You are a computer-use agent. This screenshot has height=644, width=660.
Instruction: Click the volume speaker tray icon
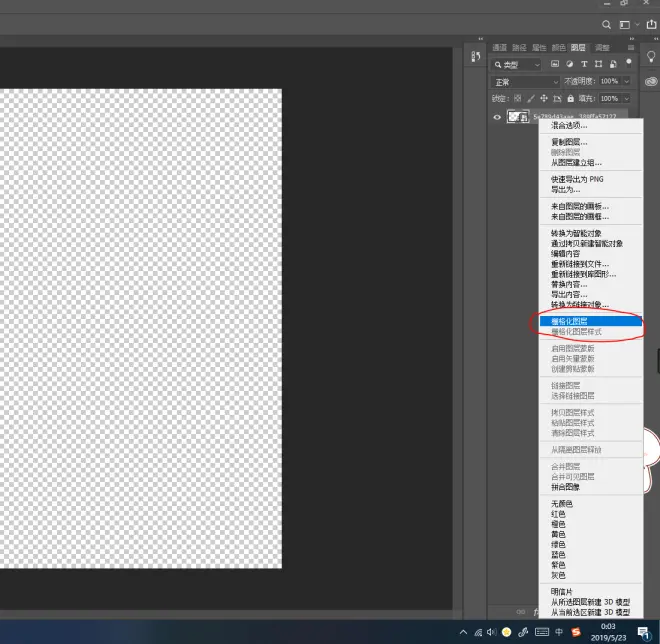point(492,632)
